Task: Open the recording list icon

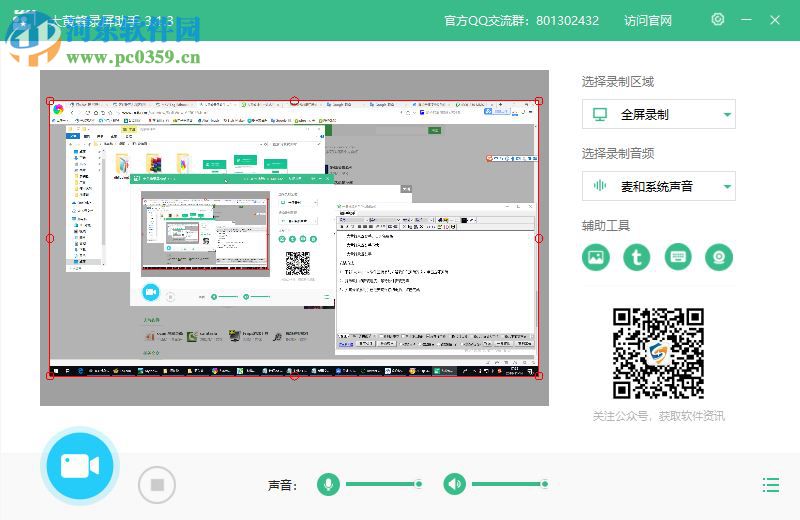Action: click(771, 485)
